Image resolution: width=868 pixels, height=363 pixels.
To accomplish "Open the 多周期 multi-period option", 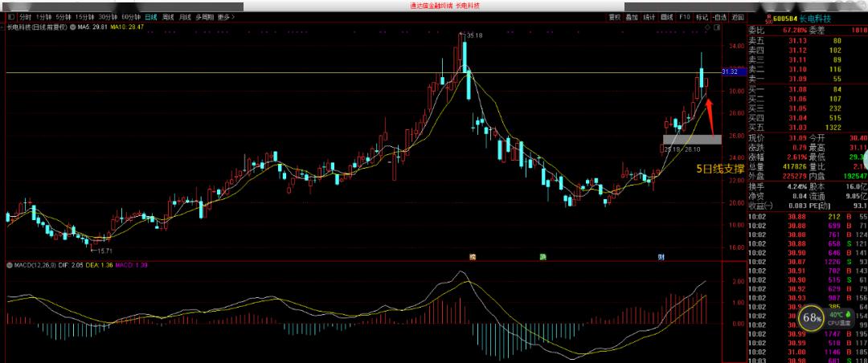I will [x=204, y=16].
